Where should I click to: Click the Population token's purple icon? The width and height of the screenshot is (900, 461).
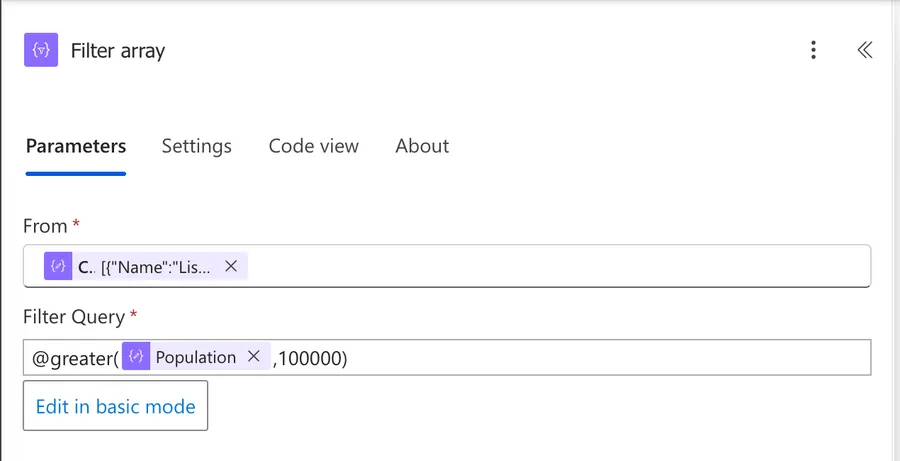pyautogui.click(x=136, y=357)
